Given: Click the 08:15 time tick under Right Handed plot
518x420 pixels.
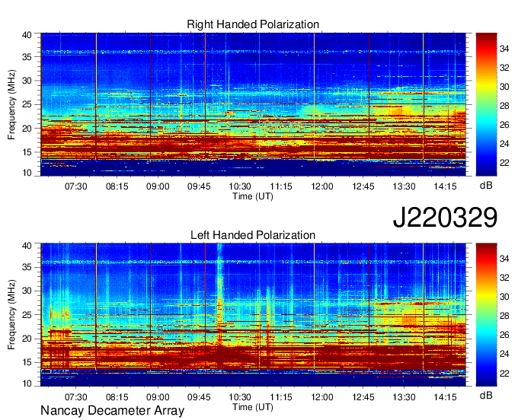Looking at the screenshot, I should tap(117, 186).
